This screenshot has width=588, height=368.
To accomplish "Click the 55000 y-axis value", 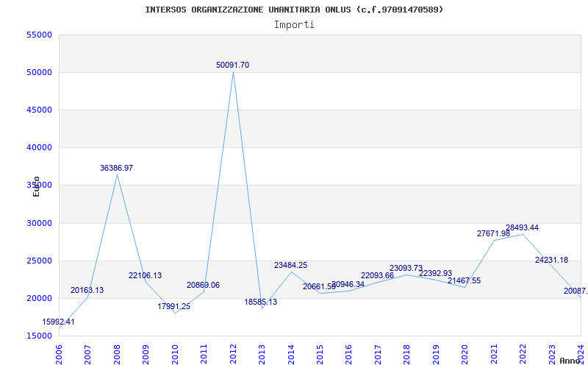I will pyautogui.click(x=38, y=35).
